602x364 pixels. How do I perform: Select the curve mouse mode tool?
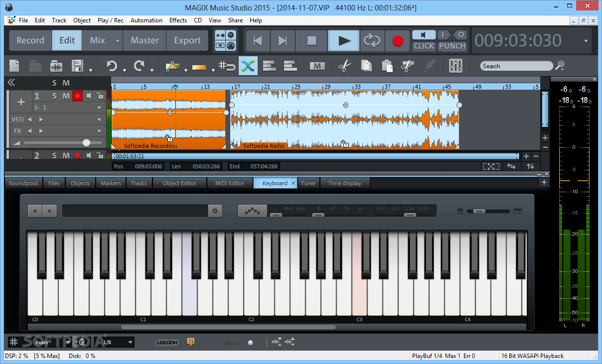coord(172,66)
